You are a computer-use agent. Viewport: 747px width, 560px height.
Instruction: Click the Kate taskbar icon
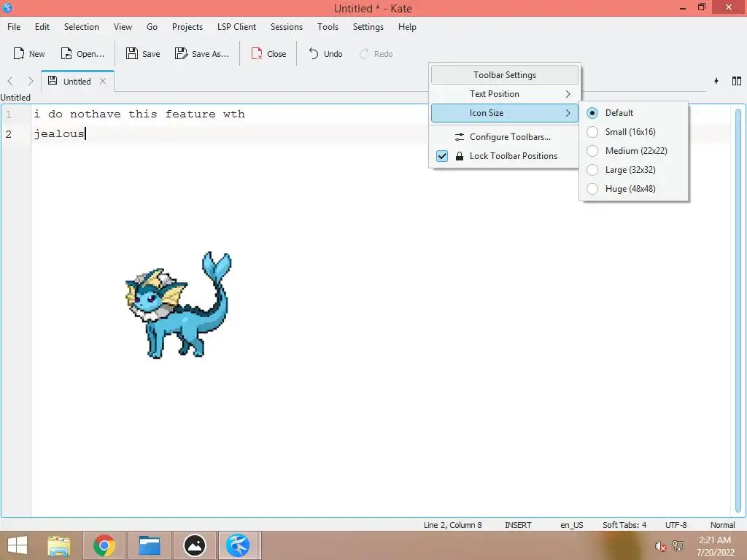tap(238, 545)
